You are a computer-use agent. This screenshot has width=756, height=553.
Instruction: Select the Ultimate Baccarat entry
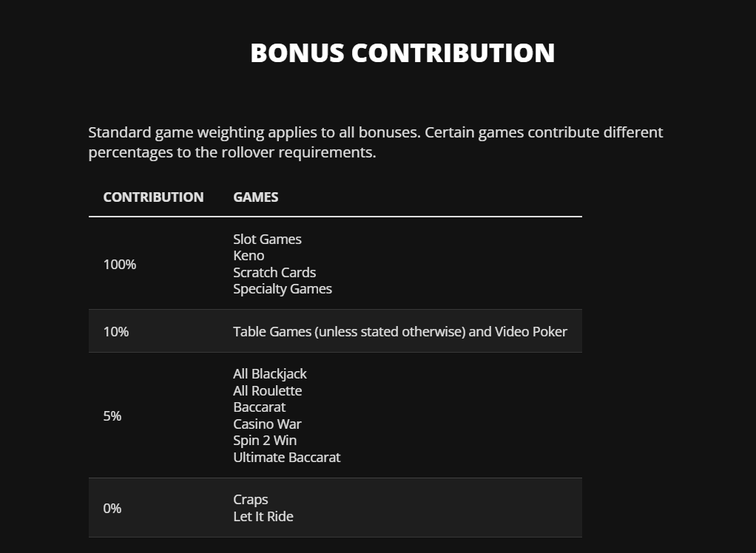click(x=287, y=458)
